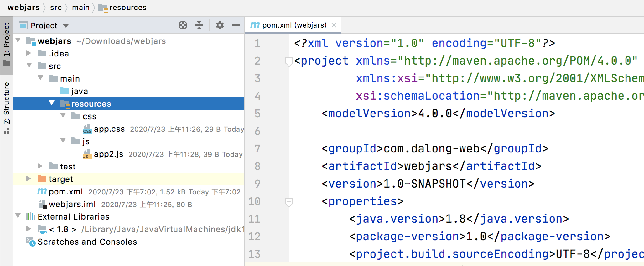Hide the Project panel with minus icon
Image resolution: width=644 pixels, height=266 pixels.
tap(236, 25)
